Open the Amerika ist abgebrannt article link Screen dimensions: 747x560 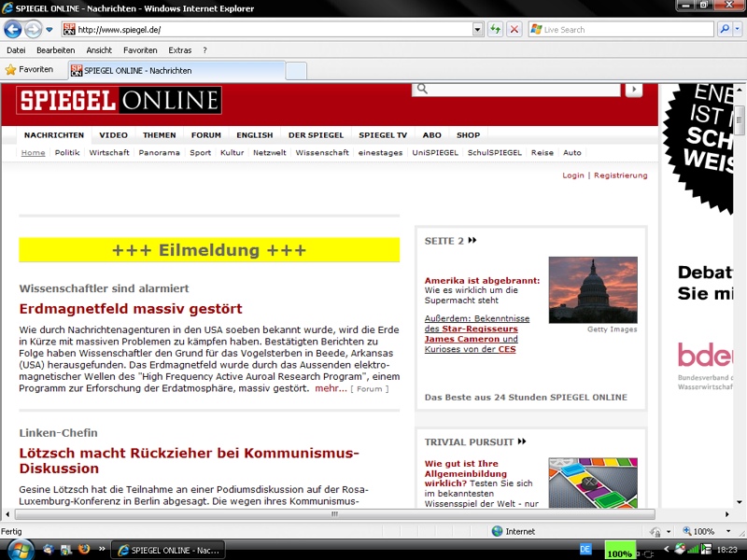click(x=482, y=281)
